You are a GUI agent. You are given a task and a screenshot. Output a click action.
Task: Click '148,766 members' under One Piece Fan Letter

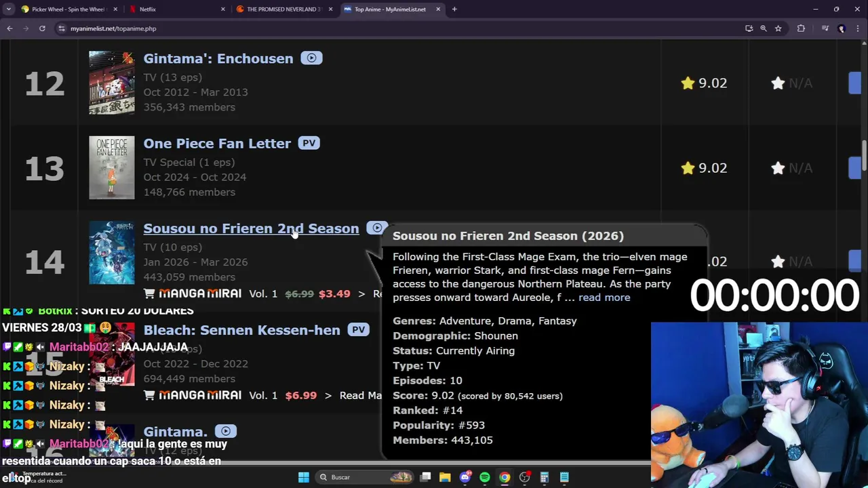pyautogui.click(x=189, y=192)
